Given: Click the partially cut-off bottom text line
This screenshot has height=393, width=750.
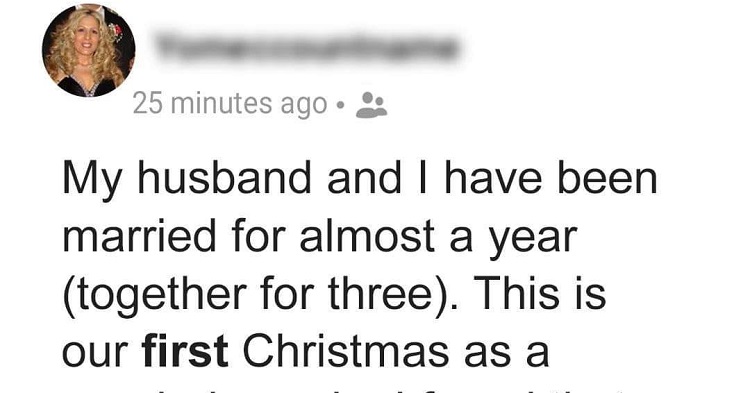Looking at the screenshot, I should 335,388.
